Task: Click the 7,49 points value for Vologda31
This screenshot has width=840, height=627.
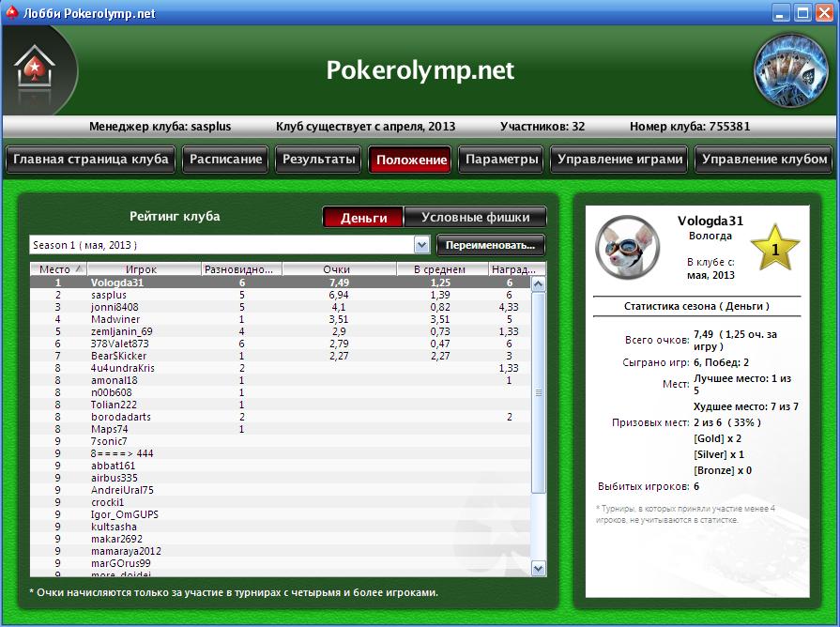Action: click(x=339, y=283)
